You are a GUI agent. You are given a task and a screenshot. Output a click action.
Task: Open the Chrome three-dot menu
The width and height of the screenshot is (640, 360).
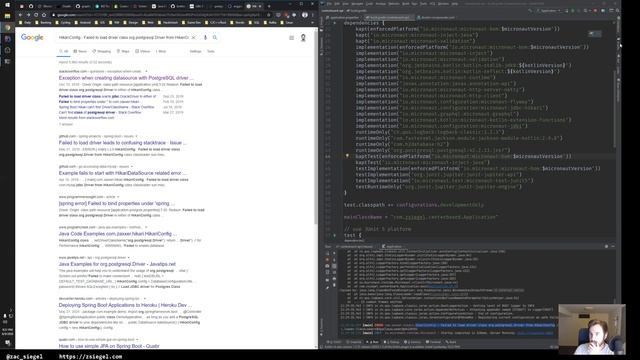point(313,15)
